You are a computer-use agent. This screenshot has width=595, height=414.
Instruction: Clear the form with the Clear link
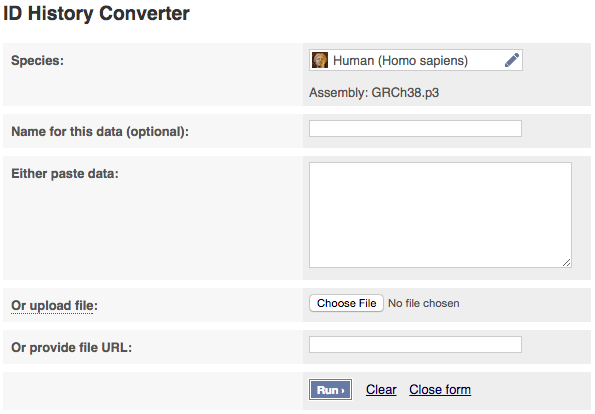[x=381, y=390]
